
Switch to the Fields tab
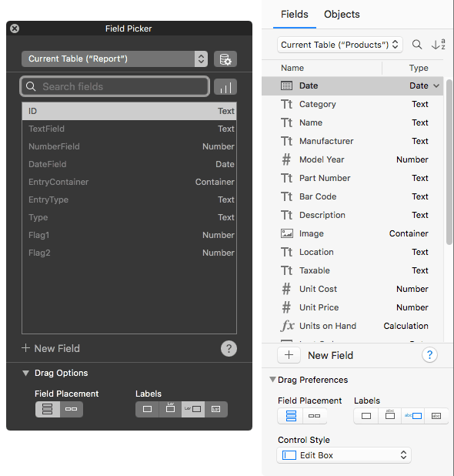(x=295, y=15)
